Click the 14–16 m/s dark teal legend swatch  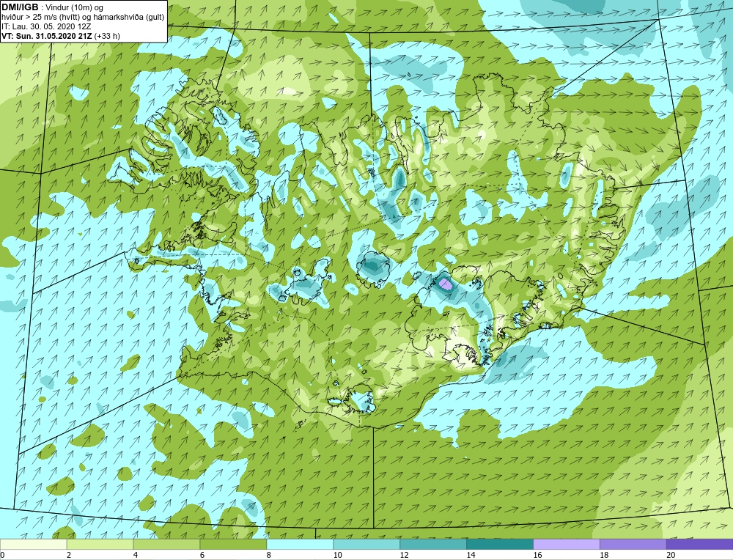[x=500, y=544]
